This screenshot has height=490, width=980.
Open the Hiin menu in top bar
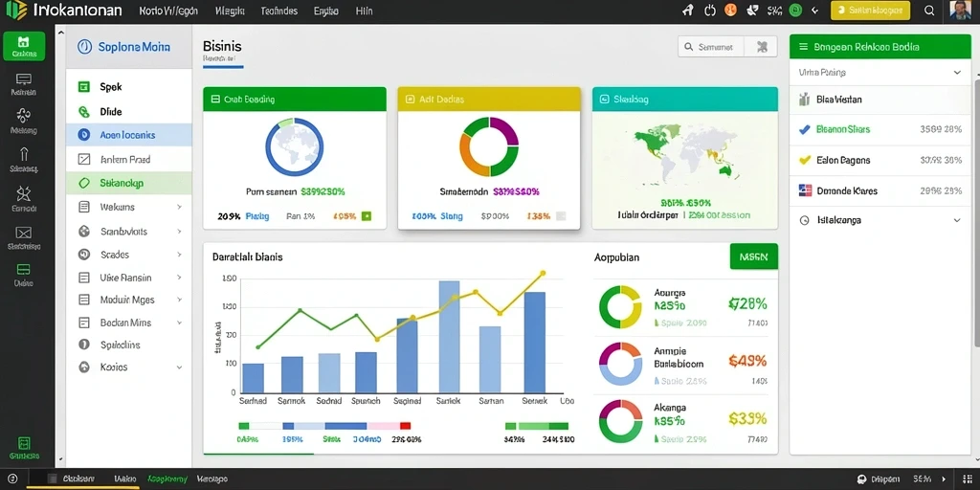point(364,11)
